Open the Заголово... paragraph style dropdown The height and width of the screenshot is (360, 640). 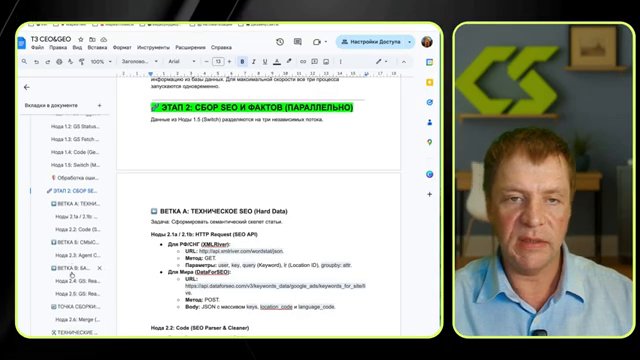click(x=140, y=62)
